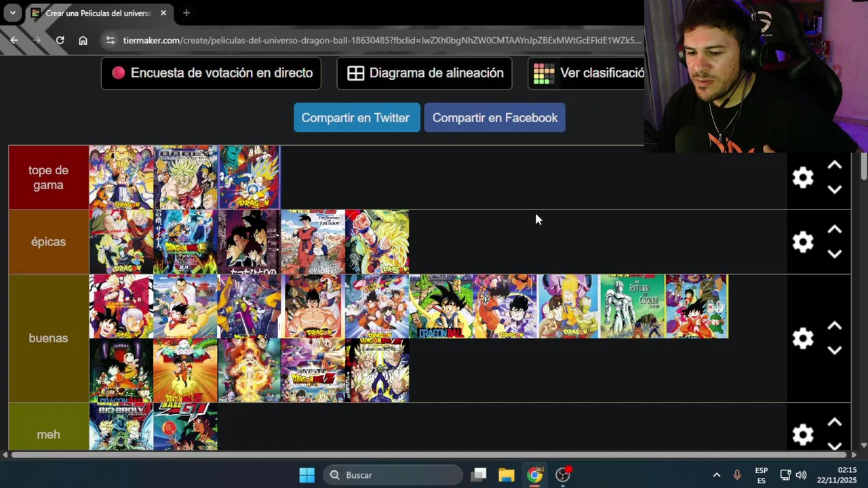Click the tiermaker.com URL address bar
The image size is (868, 488).
[381, 40]
